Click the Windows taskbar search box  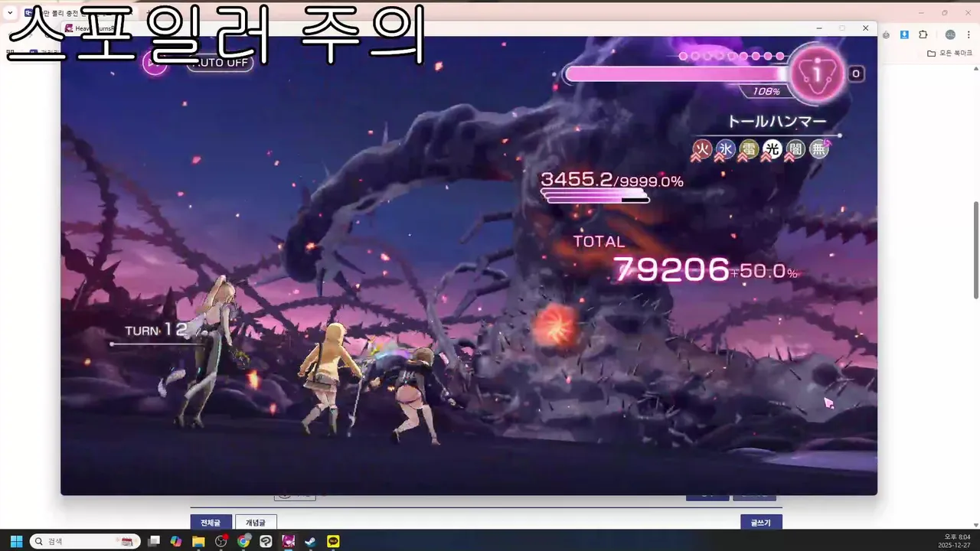click(85, 541)
